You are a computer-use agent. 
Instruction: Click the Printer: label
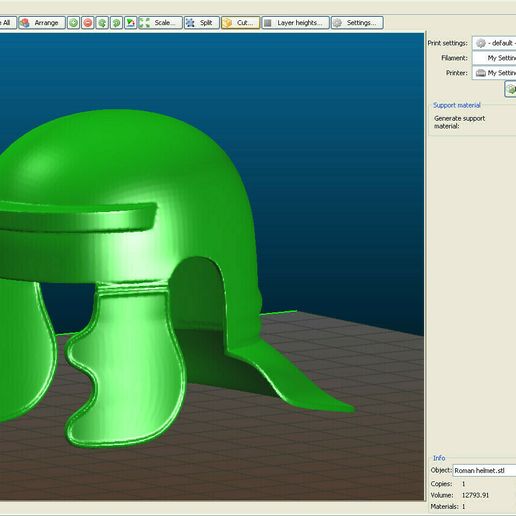point(457,73)
